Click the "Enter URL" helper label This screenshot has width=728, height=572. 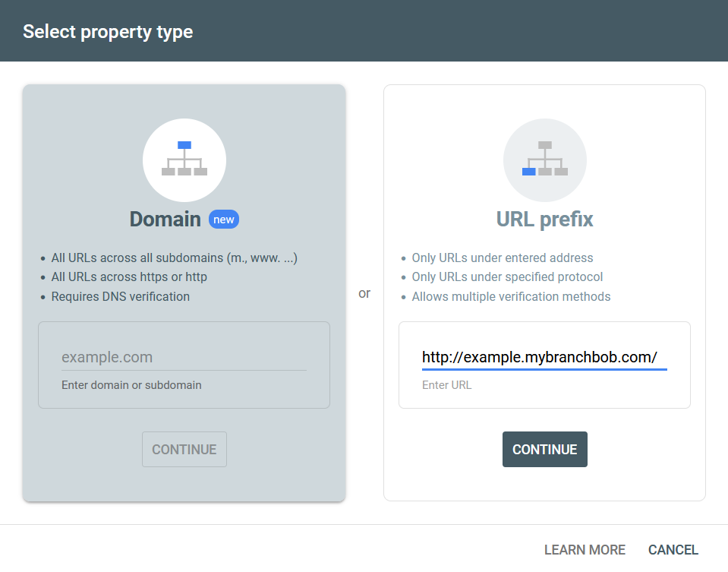446,385
